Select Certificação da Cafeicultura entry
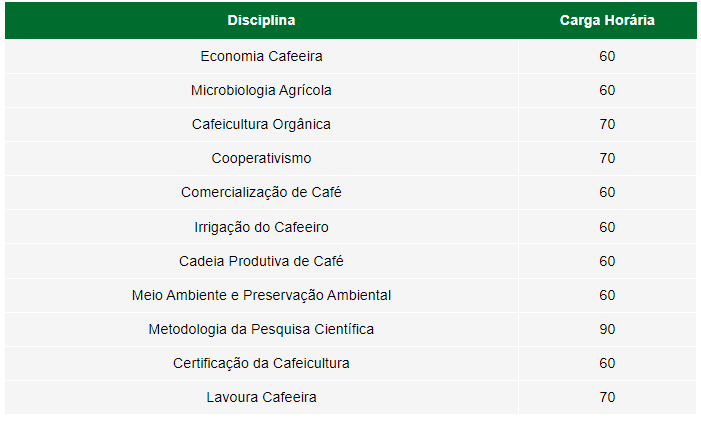This screenshot has height=421, width=701. click(x=261, y=363)
